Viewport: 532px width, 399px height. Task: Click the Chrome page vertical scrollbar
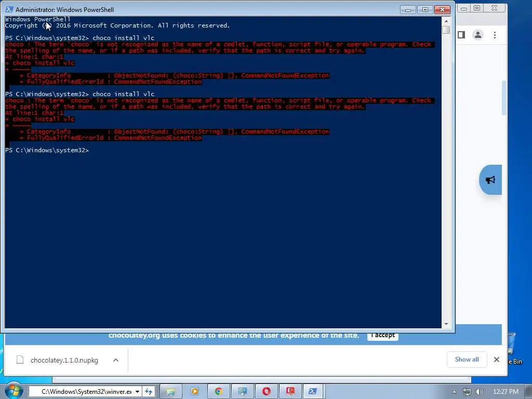504,98
